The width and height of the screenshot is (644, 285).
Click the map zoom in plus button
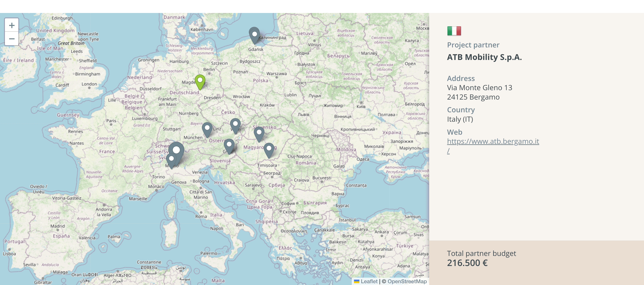[x=11, y=25]
